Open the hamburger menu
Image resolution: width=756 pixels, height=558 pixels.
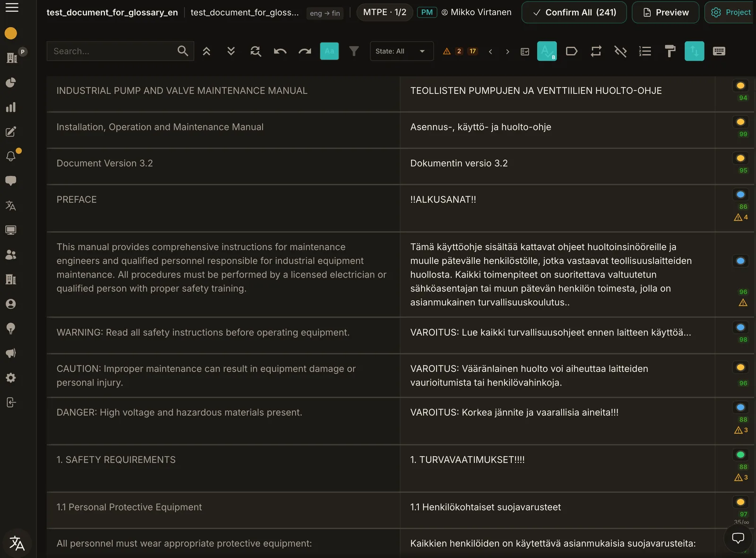pyautogui.click(x=12, y=7)
